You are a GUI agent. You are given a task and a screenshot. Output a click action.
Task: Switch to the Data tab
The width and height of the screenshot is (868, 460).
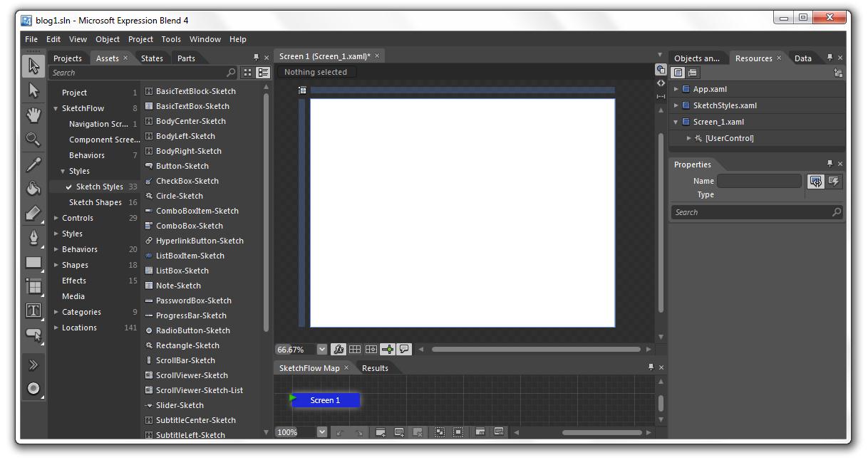[802, 58]
